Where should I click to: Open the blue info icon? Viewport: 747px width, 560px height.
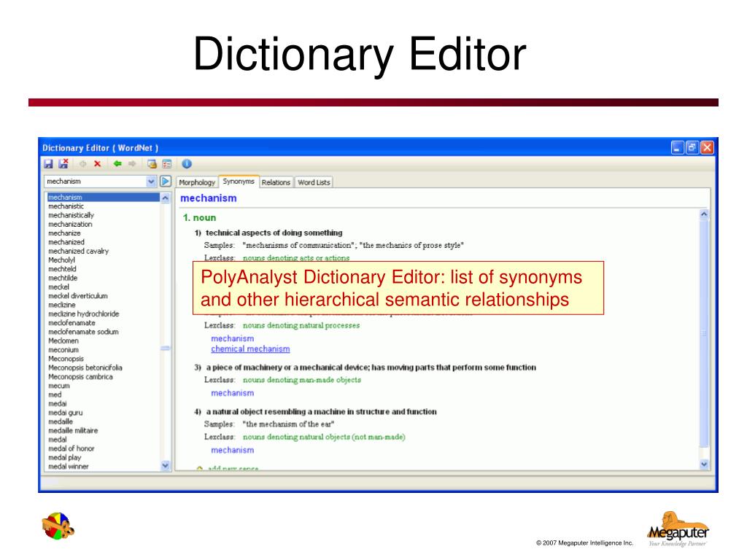tap(187, 164)
